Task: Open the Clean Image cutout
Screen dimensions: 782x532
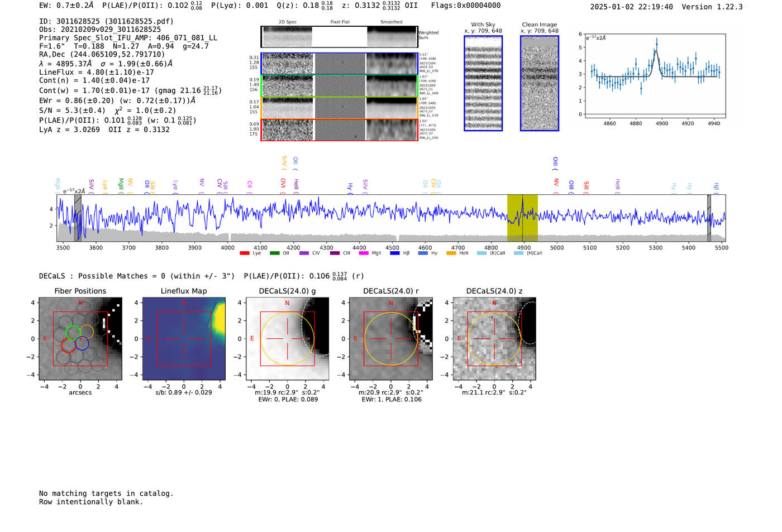Action: [540, 83]
